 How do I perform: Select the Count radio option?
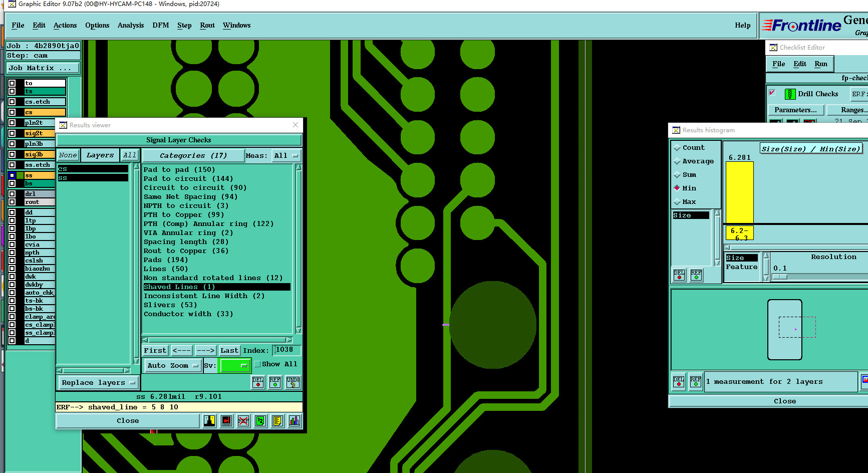[x=677, y=148]
